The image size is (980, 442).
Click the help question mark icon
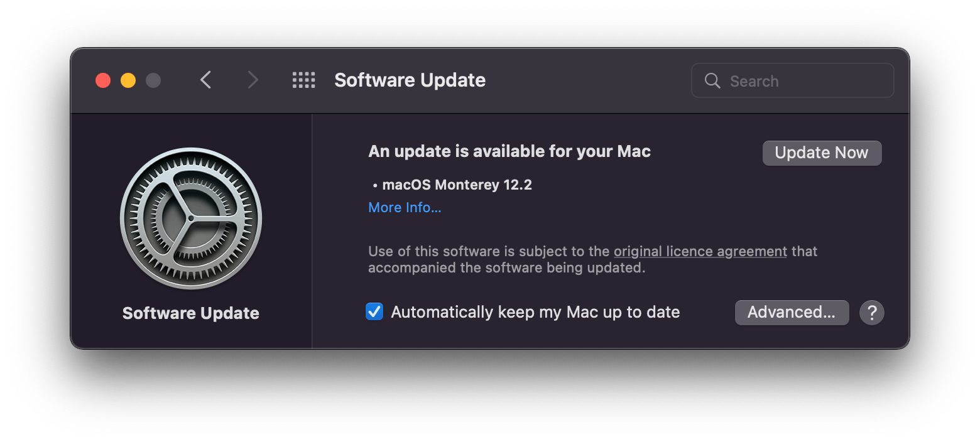(872, 312)
